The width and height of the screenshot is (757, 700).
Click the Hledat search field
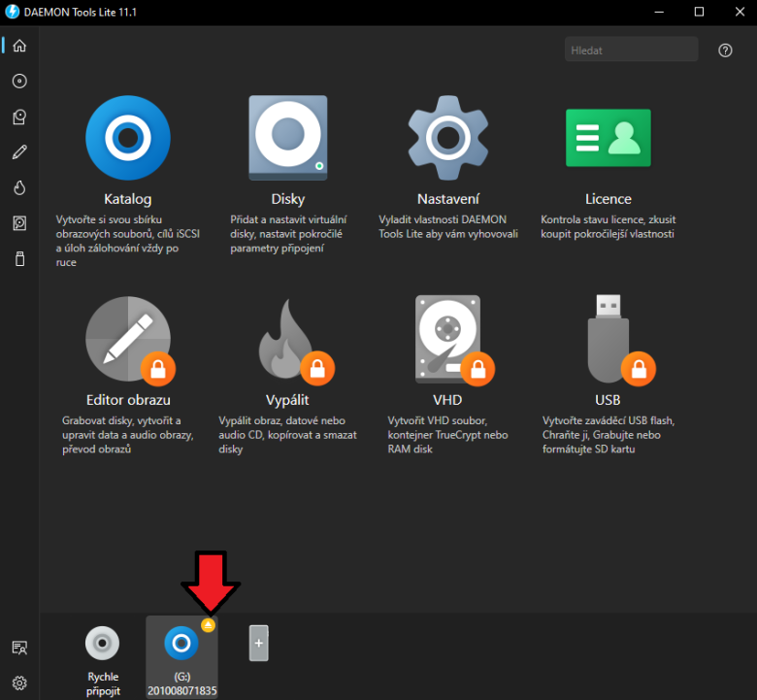[x=631, y=50]
